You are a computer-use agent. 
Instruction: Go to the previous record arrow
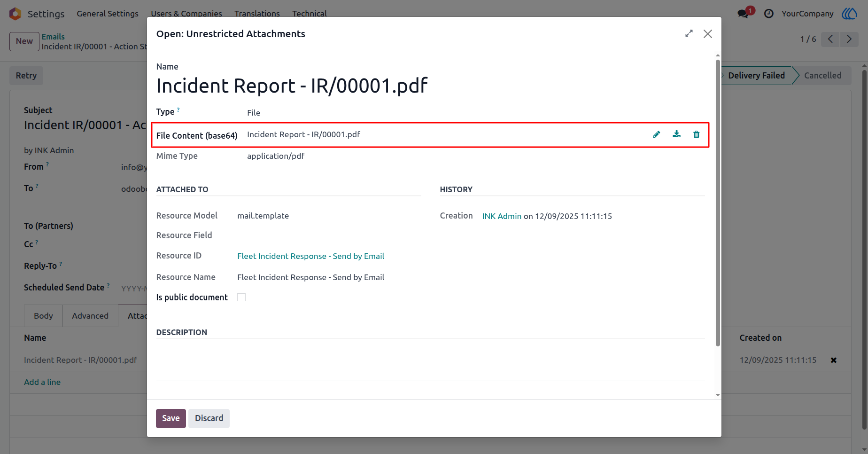(830, 39)
